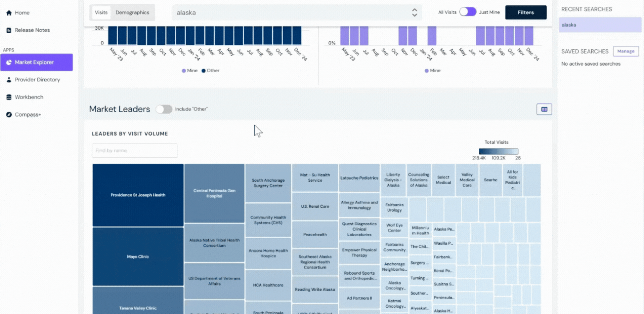Select the Latouche Pediatrics tile
This screenshot has height=314, width=644.
359,178
